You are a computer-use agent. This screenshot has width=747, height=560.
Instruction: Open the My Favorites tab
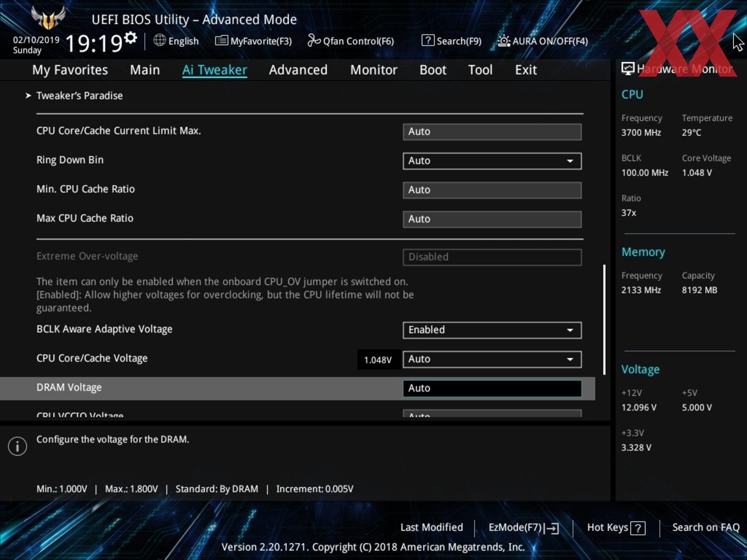[70, 70]
